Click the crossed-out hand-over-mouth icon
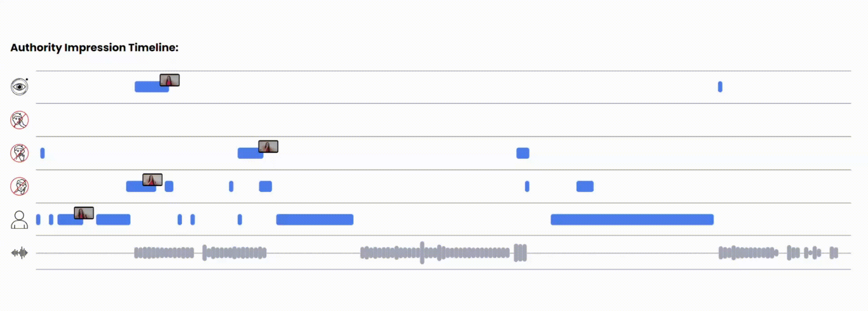Viewport: 868px width, 311px height. (19, 153)
